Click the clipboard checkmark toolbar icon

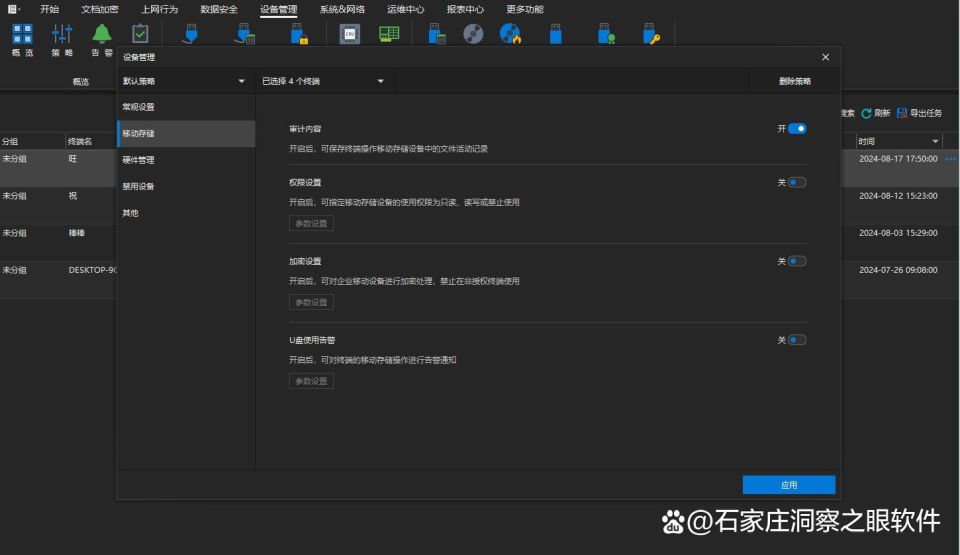(140, 34)
